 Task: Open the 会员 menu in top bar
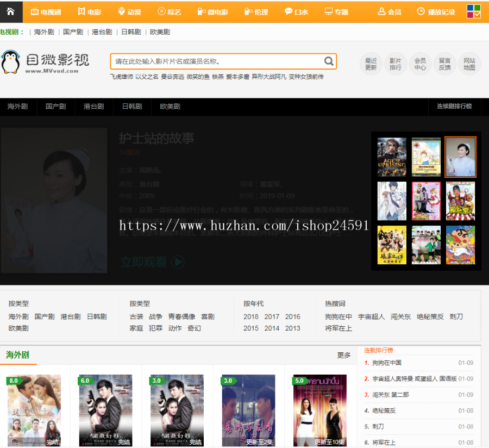(390, 11)
